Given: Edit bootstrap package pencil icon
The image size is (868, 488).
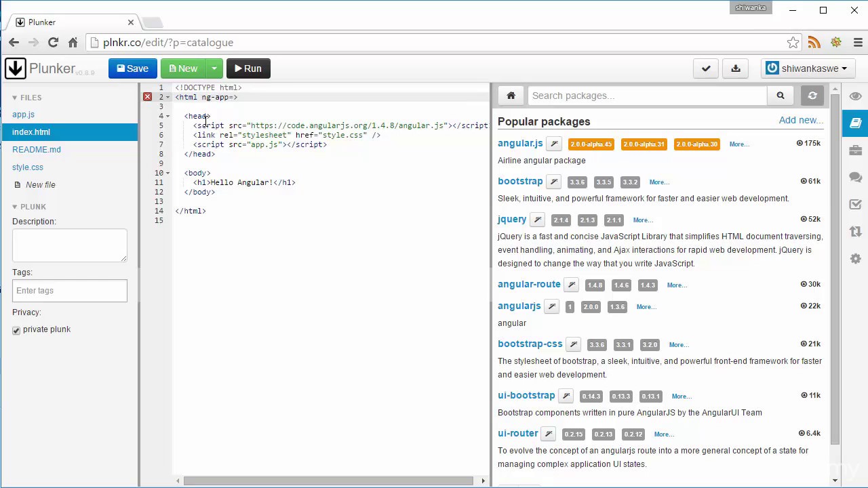Looking at the screenshot, I should coord(554,182).
